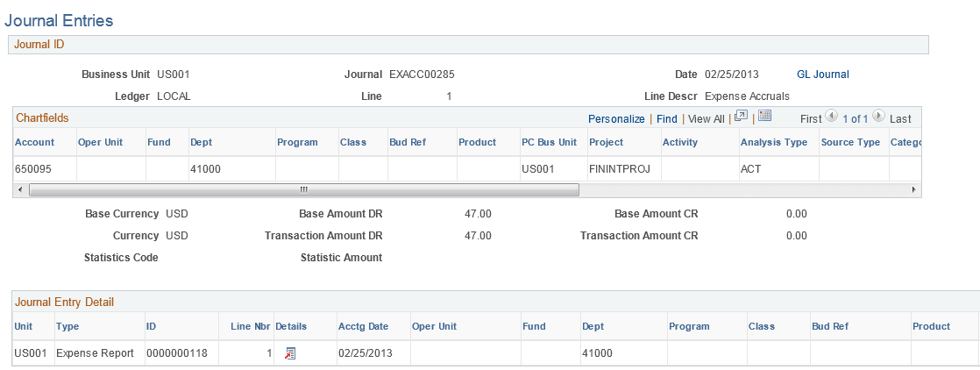The width and height of the screenshot is (980, 370).
Task: Sort Chartfields by Project column
Action: pyautogui.click(x=607, y=142)
